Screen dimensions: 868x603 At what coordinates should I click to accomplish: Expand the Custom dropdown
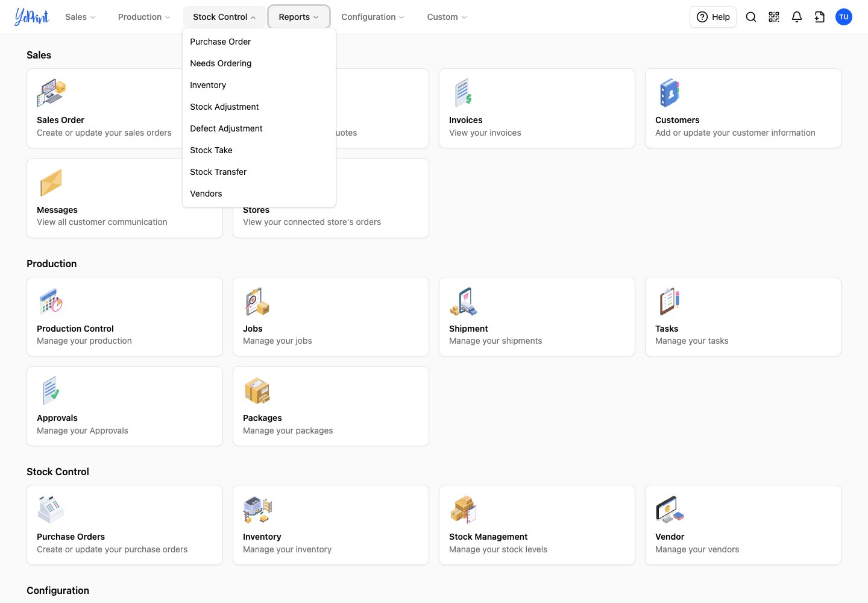pyautogui.click(x=447, y=17)
